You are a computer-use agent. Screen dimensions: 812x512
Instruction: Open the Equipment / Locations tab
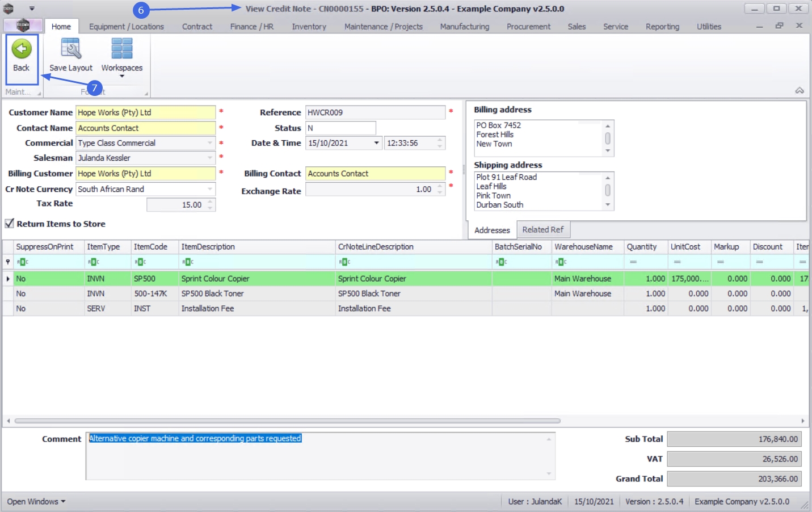[x=127, y=27]
